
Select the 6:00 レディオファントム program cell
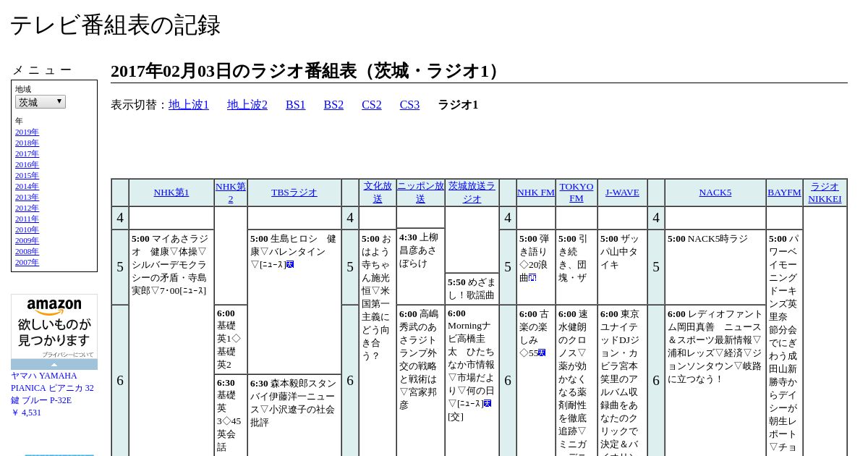click(715, 381)
